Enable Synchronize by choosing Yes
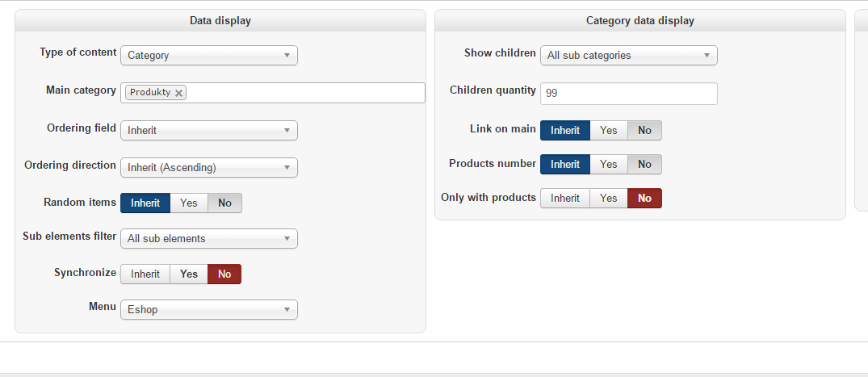 click(189, 274)
